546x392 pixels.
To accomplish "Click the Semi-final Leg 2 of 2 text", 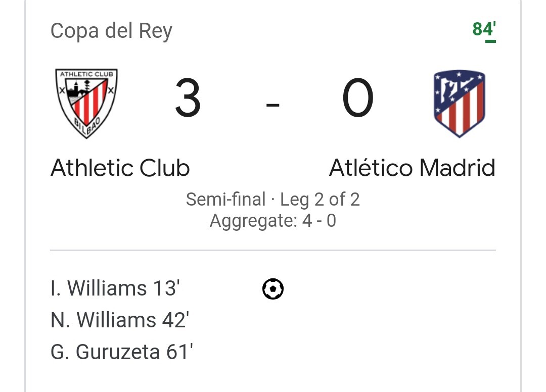I will (x=272, y=200).
